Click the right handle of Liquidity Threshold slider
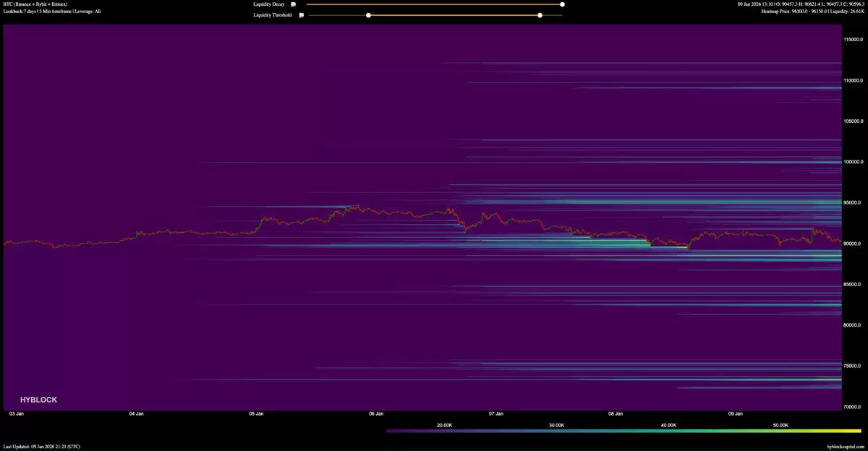This screenshot has width=868, height=451. [x=540, y=14]
